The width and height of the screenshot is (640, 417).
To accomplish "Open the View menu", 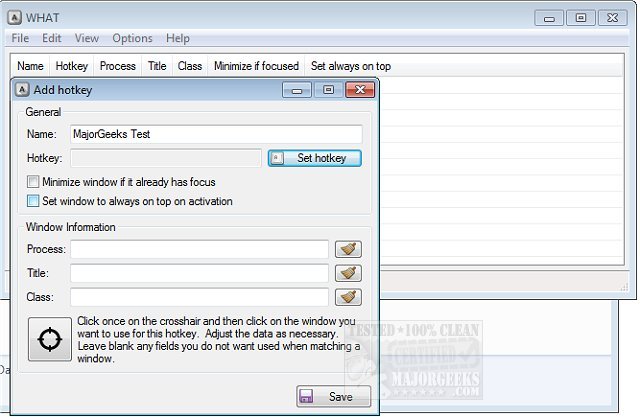I will [x=87, y=38].
